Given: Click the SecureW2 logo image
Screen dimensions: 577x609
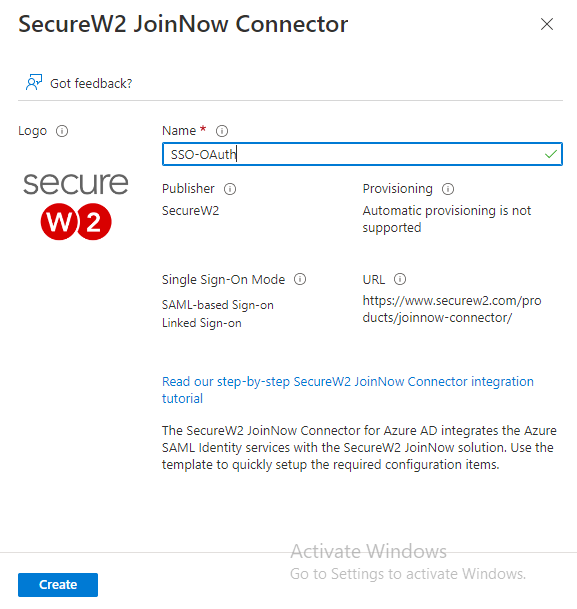Looking at the screenshot, I should coord(76,206).
